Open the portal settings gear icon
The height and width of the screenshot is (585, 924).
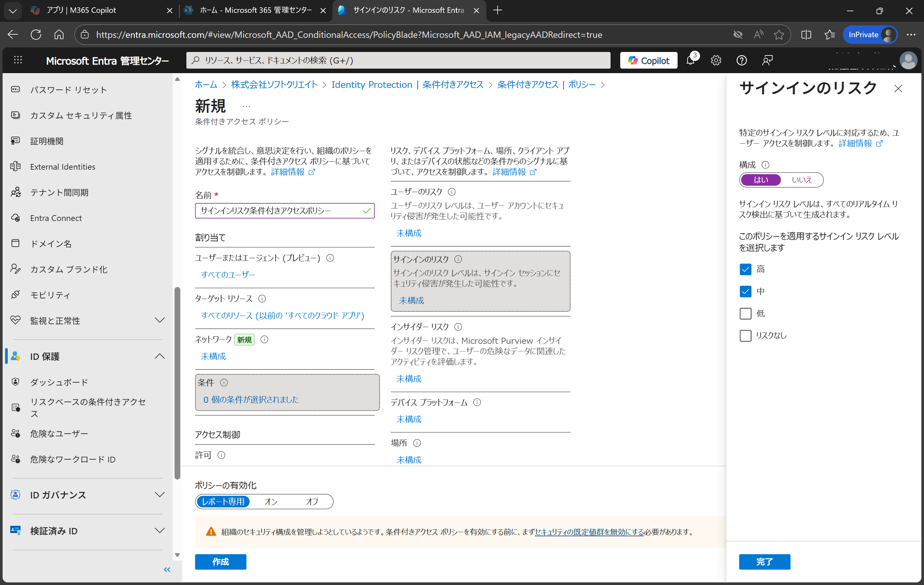click(x=716, y=60)
